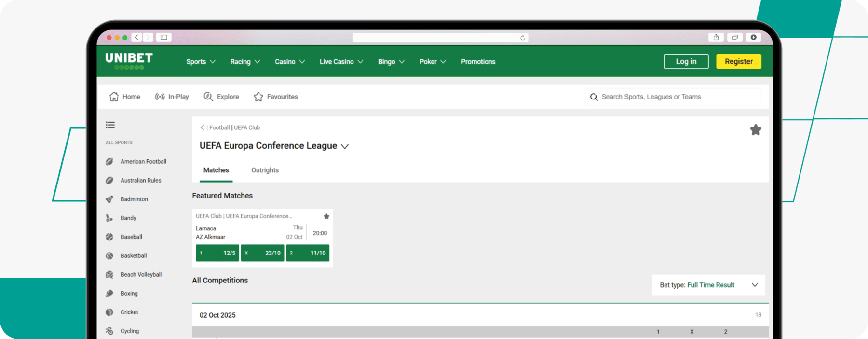
Task: Click the browser downloads icon
Action: coord(754,37)
